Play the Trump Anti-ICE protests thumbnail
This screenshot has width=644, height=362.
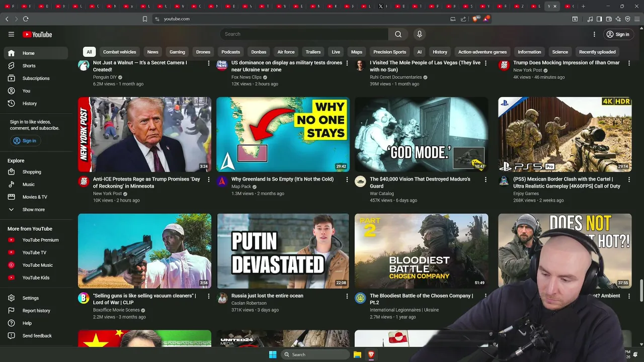point(144,134)
